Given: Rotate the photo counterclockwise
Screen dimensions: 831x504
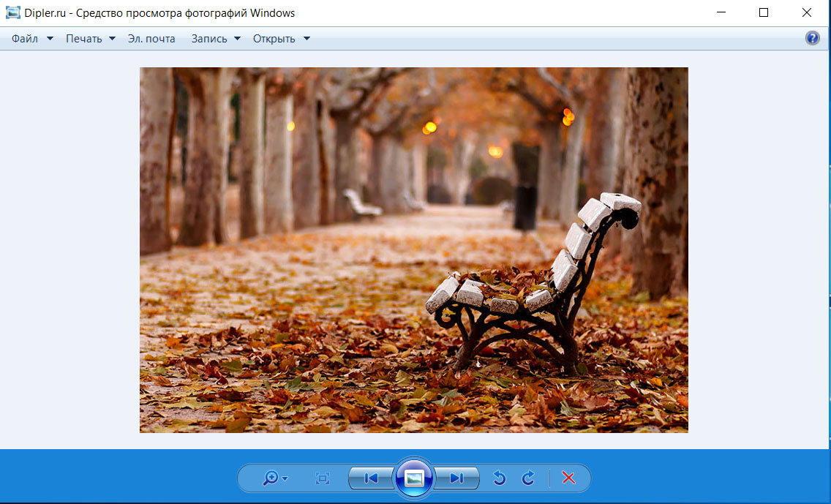Looking at the screenshot, I should [499, 478].
